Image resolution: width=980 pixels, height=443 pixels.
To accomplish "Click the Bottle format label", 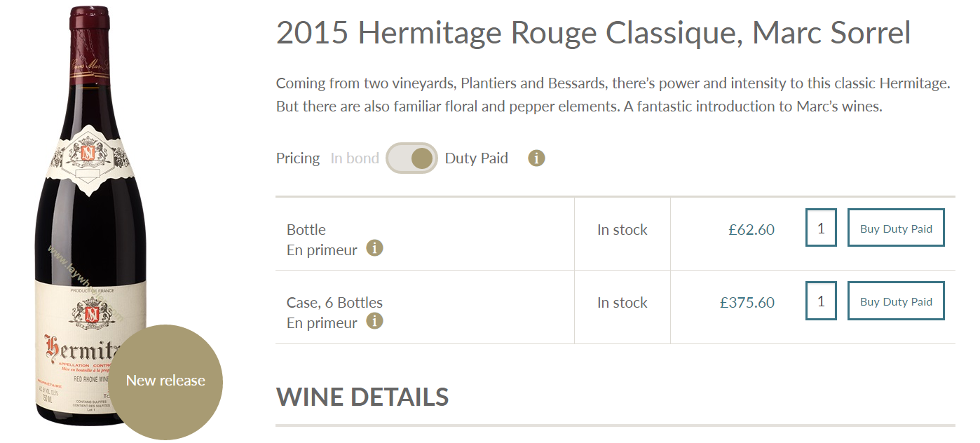I will (306, 230).
